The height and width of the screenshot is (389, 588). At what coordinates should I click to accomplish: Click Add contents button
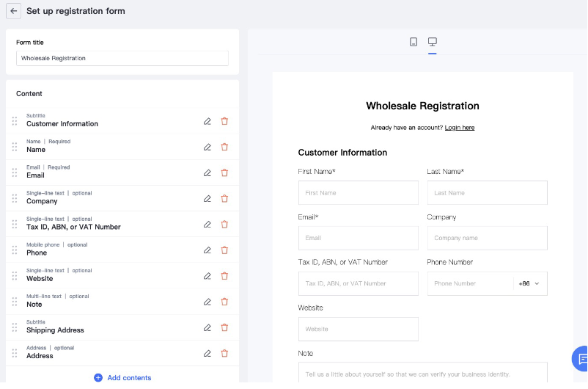[x=122, y=378]
